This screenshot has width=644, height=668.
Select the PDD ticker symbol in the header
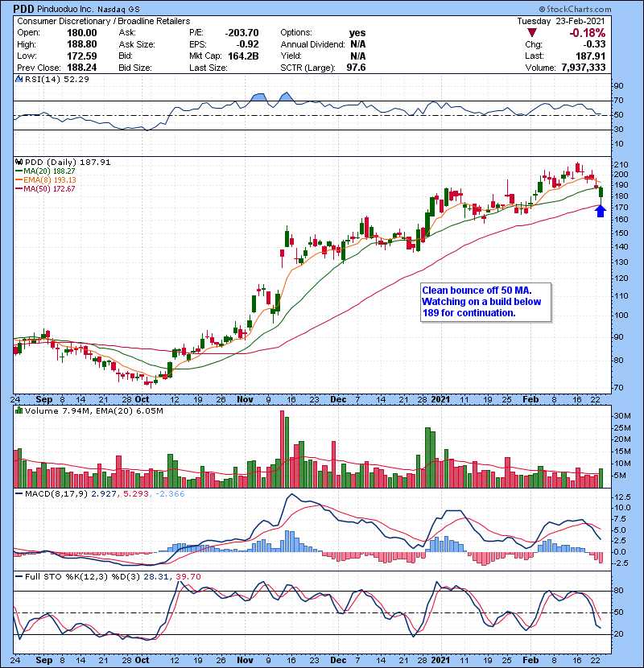24,9
